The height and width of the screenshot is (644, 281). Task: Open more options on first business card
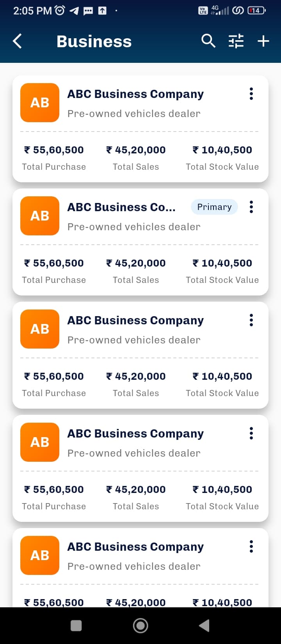tap(251, 94)
